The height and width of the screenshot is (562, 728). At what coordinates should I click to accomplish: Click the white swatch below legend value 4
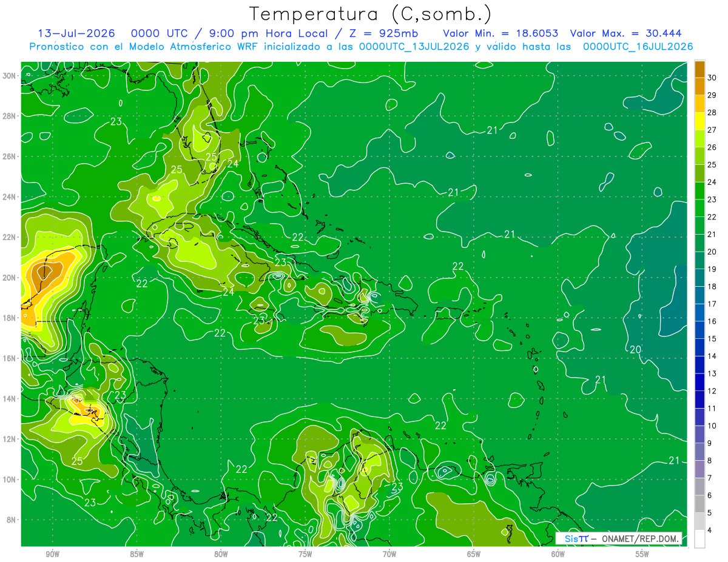pyautogui.click(x=699, y=539)
